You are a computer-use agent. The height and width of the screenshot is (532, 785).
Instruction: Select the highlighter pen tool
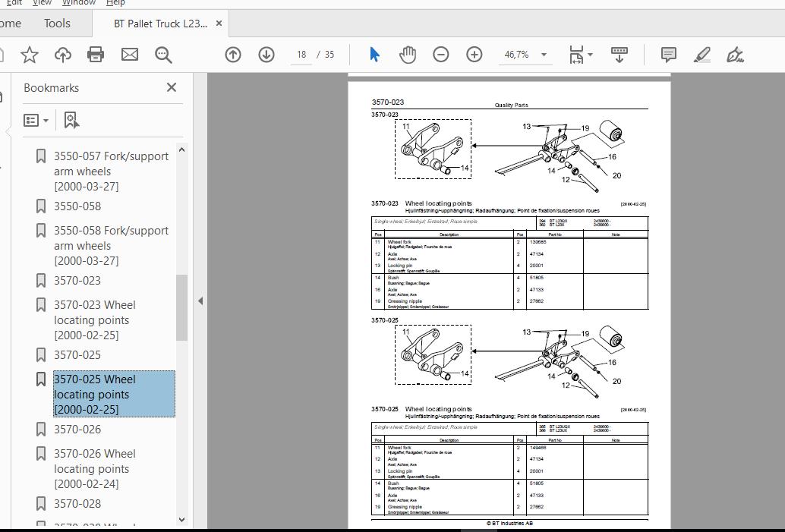point(702,55)
